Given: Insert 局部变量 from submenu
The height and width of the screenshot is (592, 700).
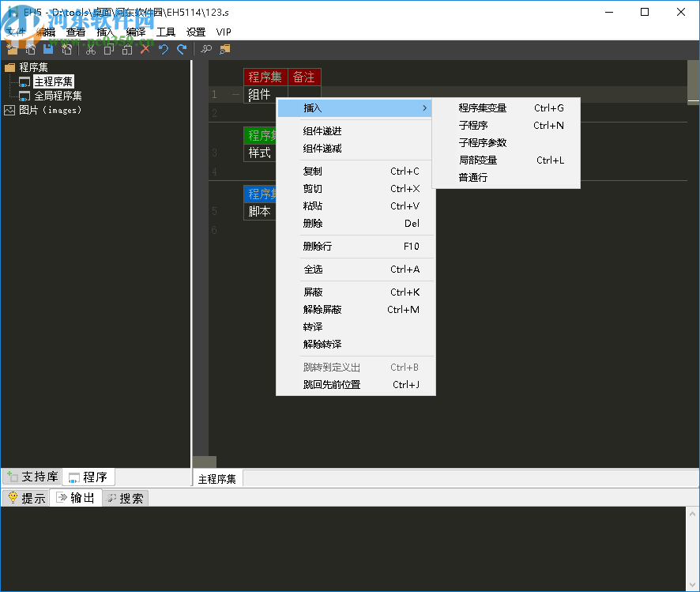Looking at the screenshot, I should click(506, 160).
